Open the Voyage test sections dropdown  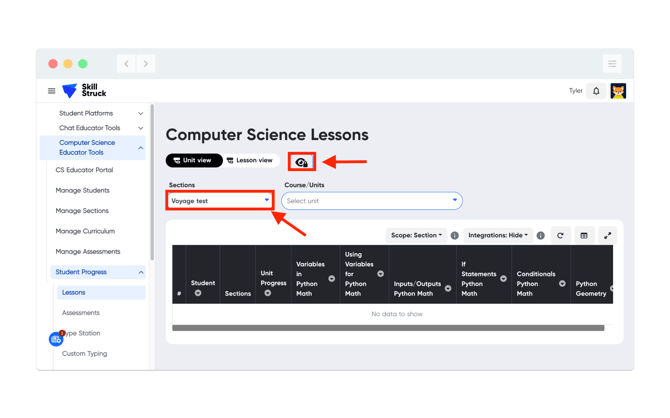(220, 200)
